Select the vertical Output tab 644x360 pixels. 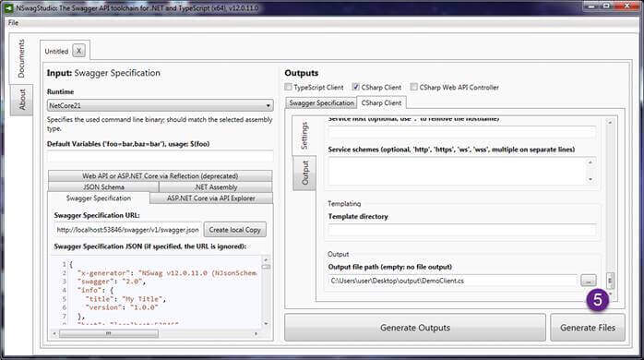[304, 173]
